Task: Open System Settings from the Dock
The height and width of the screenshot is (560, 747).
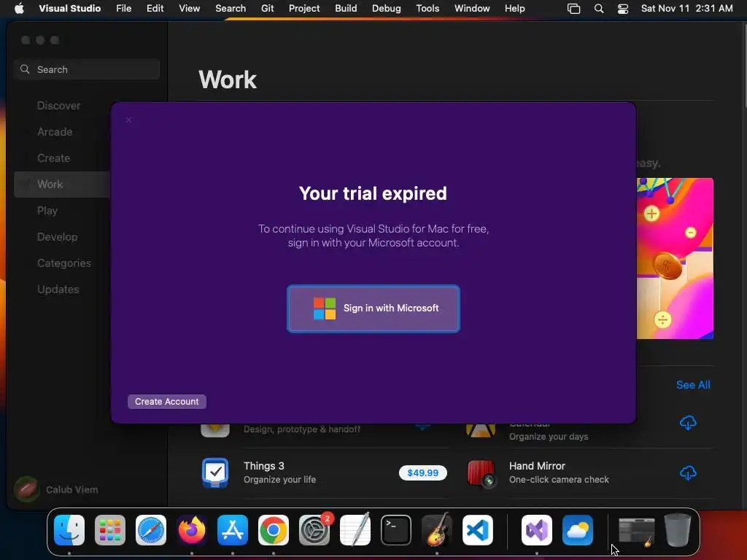Action: [x=314, y=530]
